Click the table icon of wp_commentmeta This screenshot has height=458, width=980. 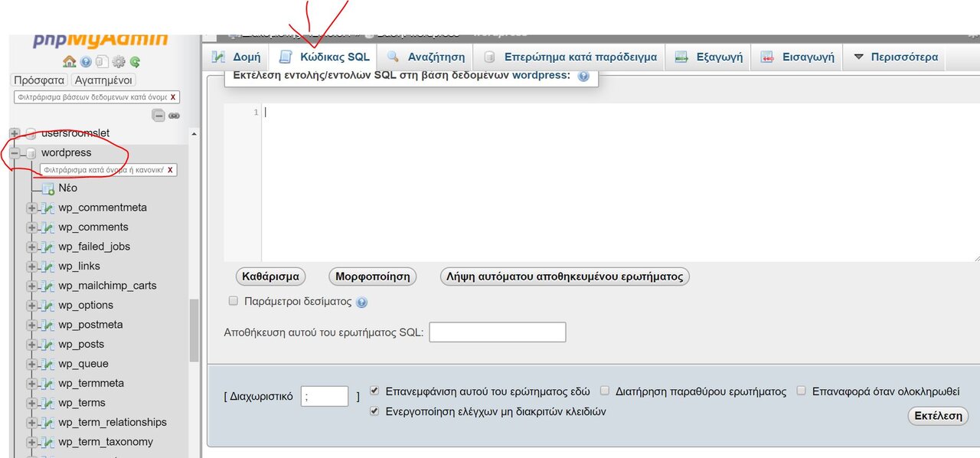[48, 208]
